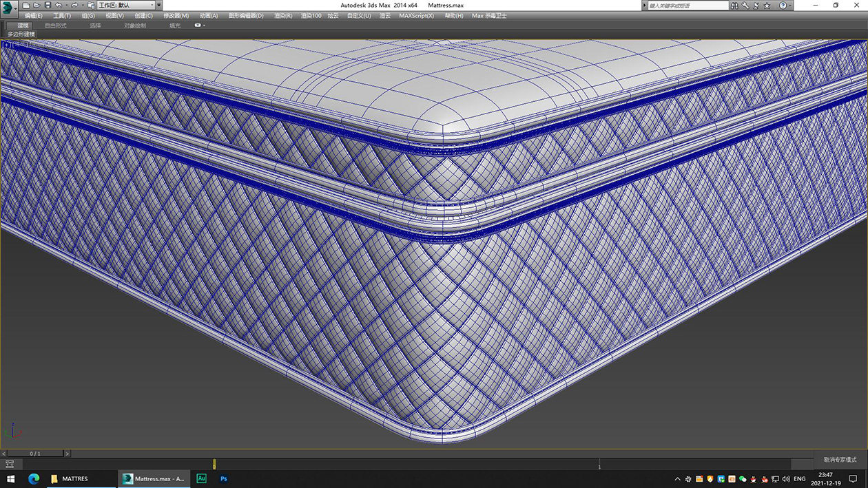Open the 帮助(H) menu

point(454,15)
